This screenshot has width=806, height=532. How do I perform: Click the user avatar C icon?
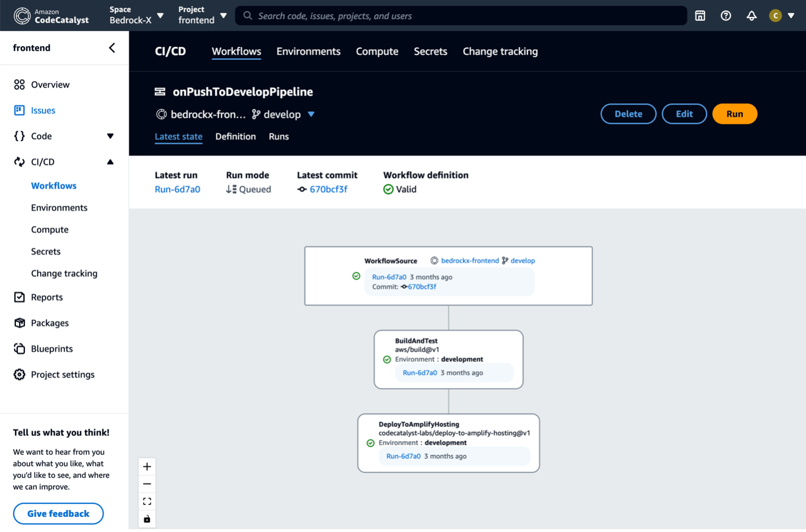tap(776, 16)
